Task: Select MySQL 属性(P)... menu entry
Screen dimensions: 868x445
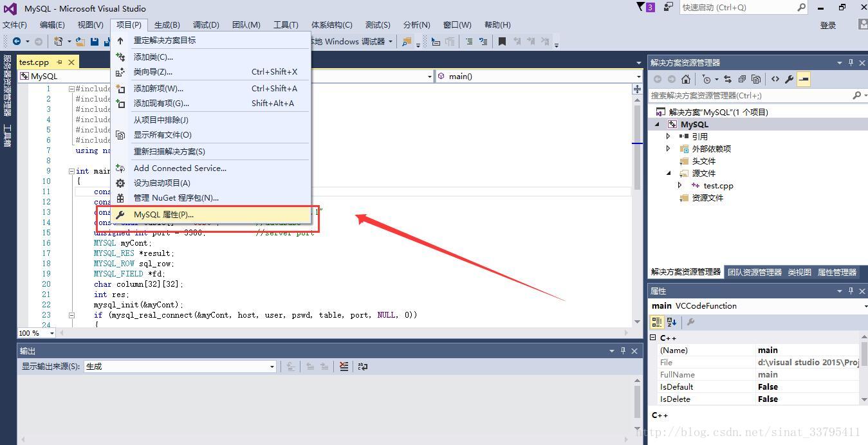Action: point(212,215)
